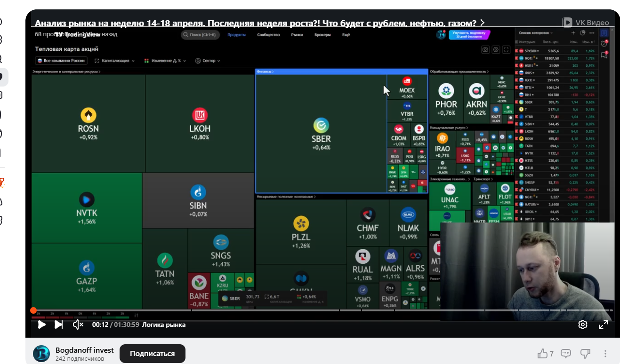Click the PLZL heatmap tile
Screen dimensions: 620x364
(x=301, y=231)
